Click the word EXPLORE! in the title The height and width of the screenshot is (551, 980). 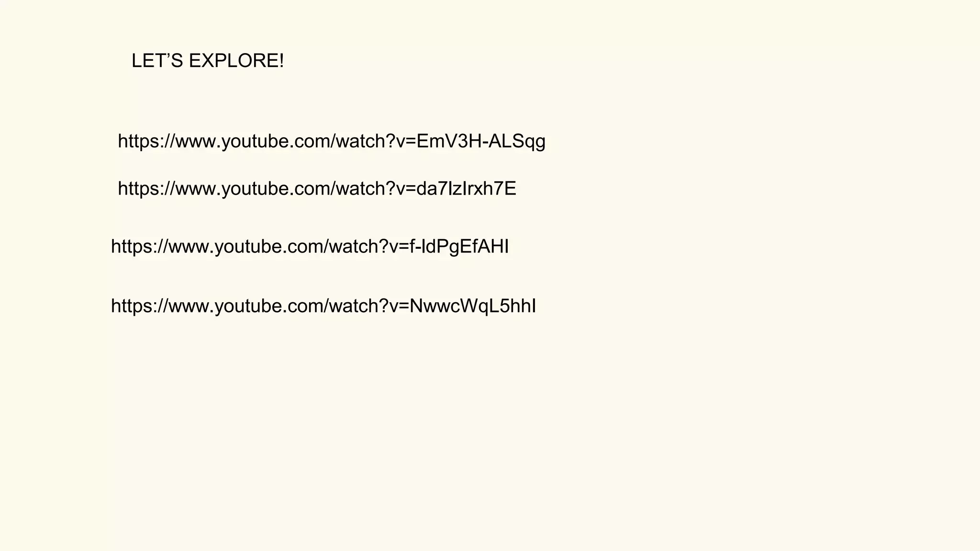click(x=236, y=61)
